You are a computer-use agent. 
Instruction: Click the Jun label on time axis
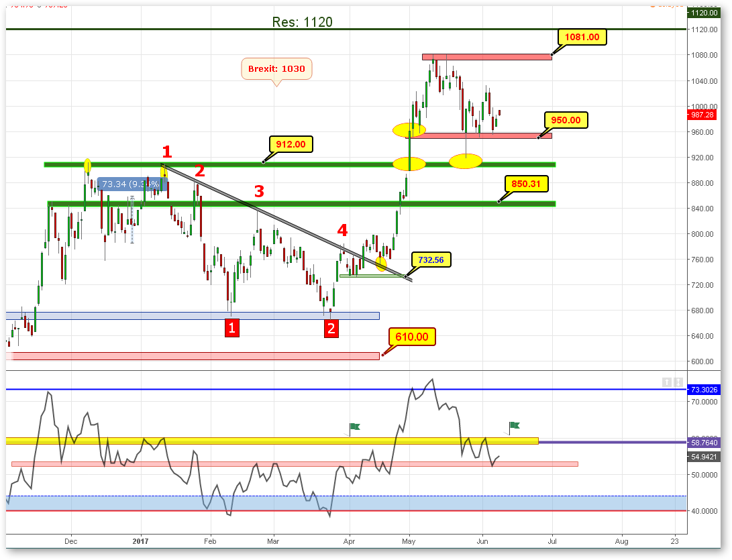482,541
